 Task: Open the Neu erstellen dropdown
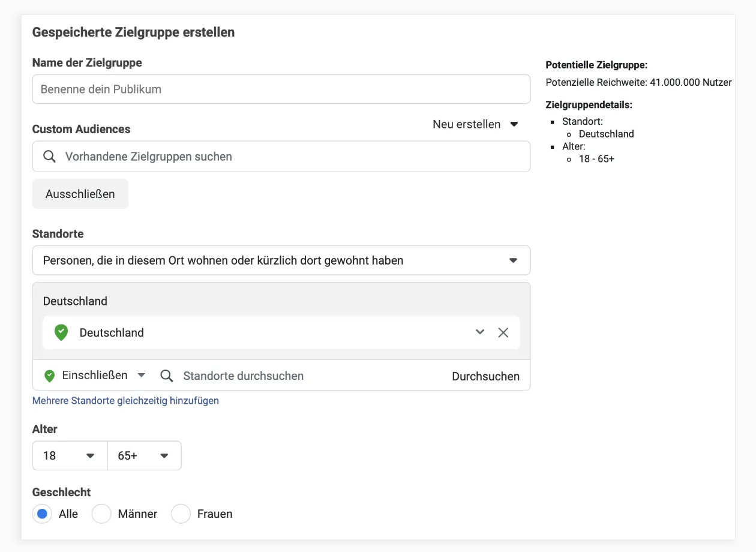pyautogui.click(x=475, y=124)
